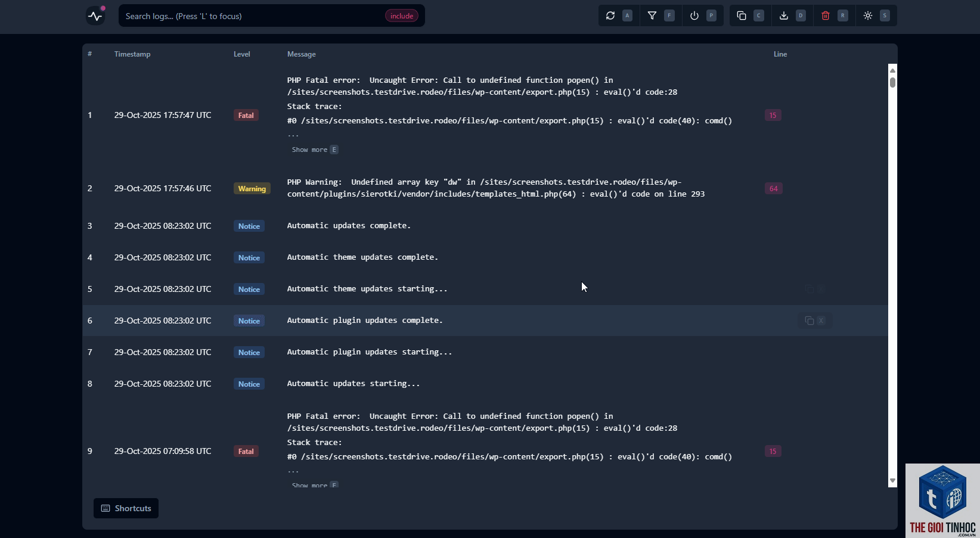The image size is (980, 538).
Task: Click the Line column header
Action: point(780,54)
